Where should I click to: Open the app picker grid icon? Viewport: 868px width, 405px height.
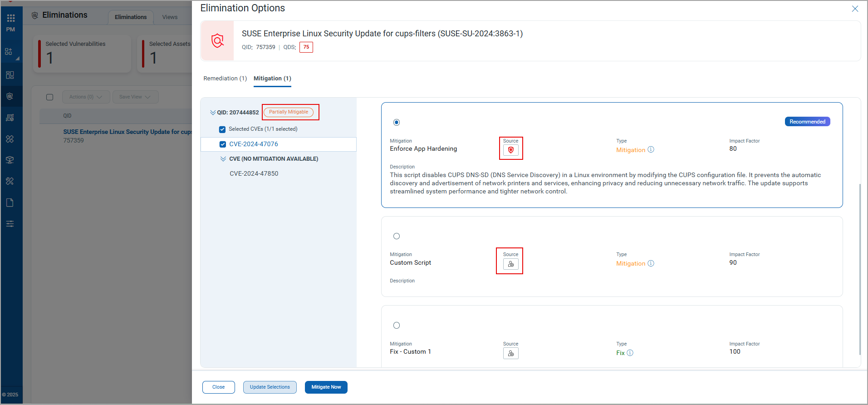tap(11, 18)
